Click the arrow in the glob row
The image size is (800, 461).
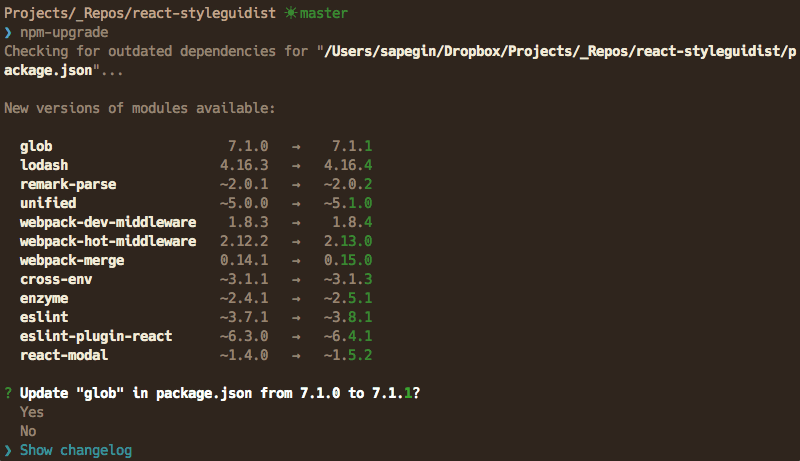tap(296, 147)
